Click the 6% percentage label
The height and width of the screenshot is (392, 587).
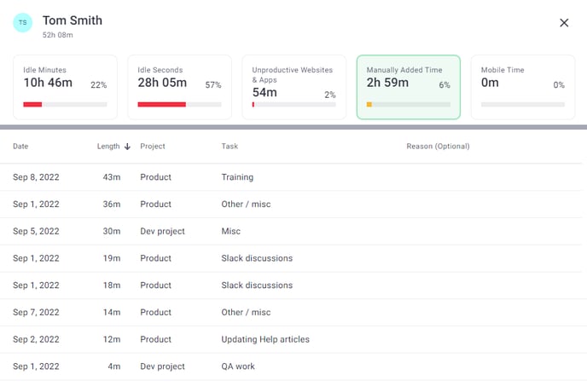coord(445,85)
